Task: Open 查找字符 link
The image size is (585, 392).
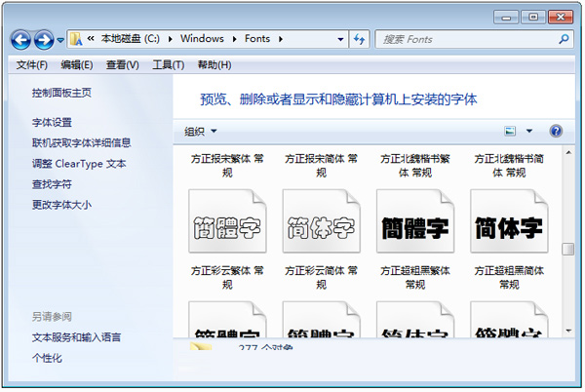Action: point(52,184)
